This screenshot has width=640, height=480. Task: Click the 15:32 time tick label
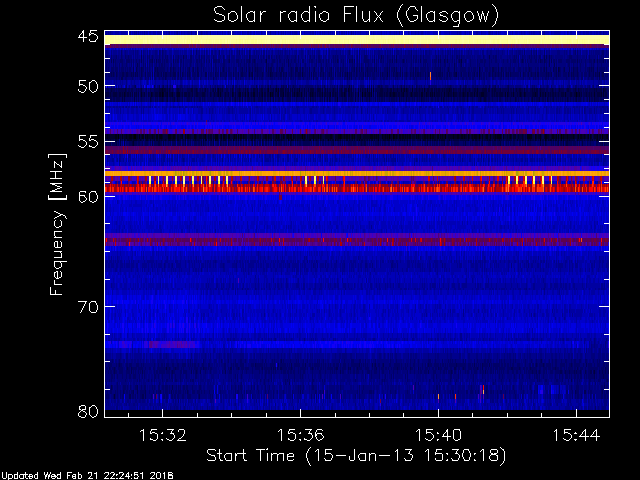click(x=163, y=435)
